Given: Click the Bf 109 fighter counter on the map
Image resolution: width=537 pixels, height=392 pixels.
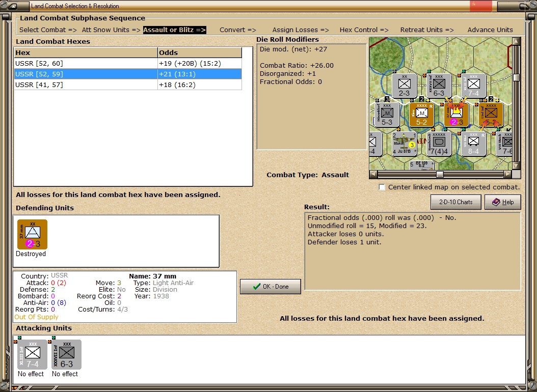Looking at the screenshot, I should [421, 165].
